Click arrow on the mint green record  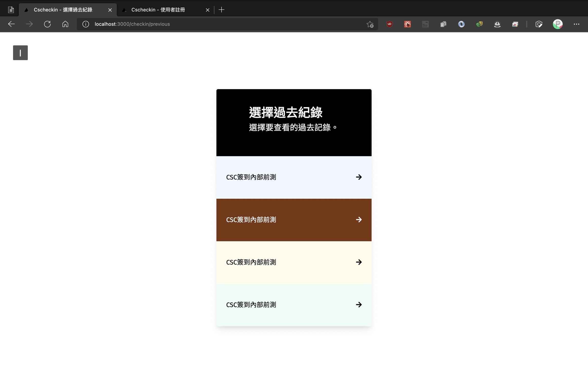(359, 305)
